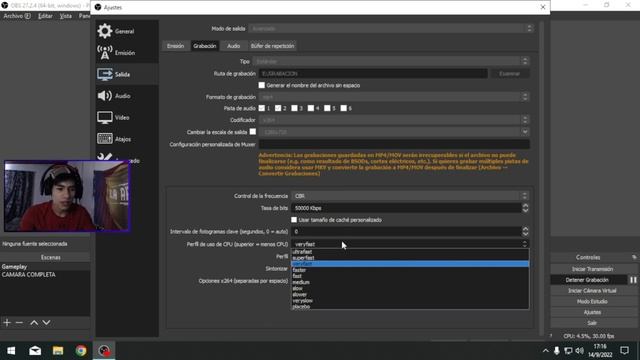Image resolution: width=640 pixels, height=360 pixels.
Task: Enable 'Usar tamaño de caché personalizado'
Action: click(x=294, y=220)
